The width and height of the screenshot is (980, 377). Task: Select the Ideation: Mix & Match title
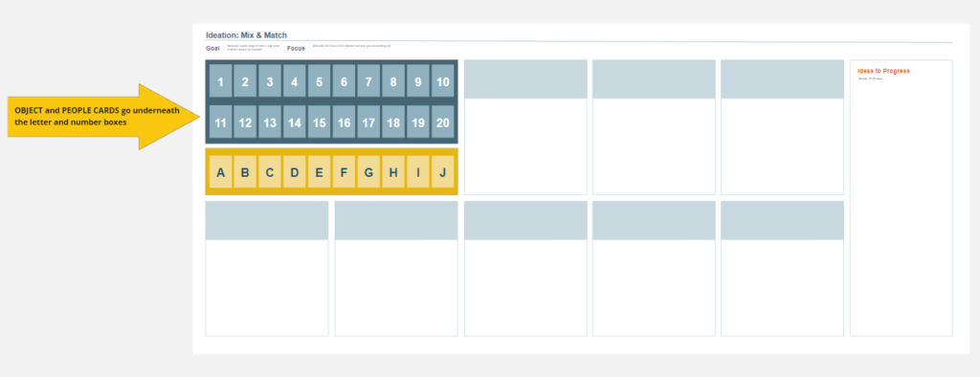pyautogui.click(x=246, y=35)
